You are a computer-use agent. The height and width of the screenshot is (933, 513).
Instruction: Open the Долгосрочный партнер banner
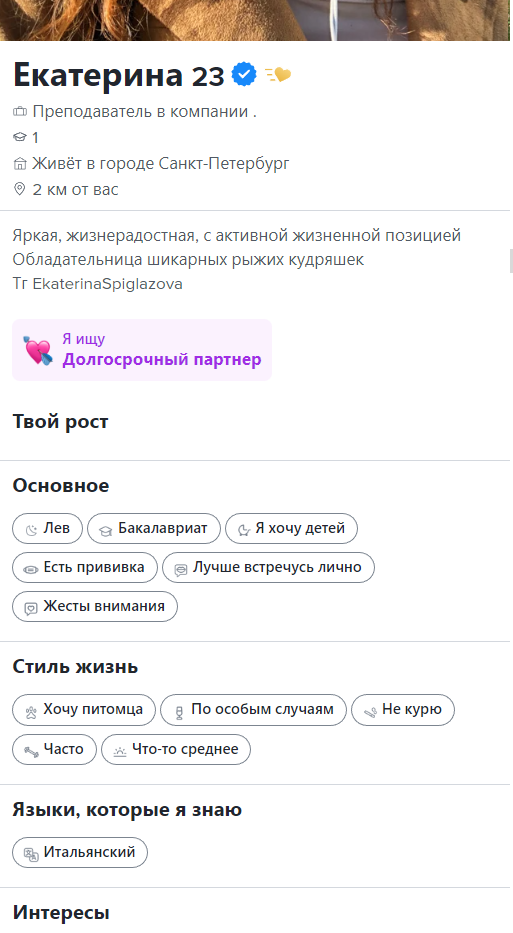click(x=142, y=350)
